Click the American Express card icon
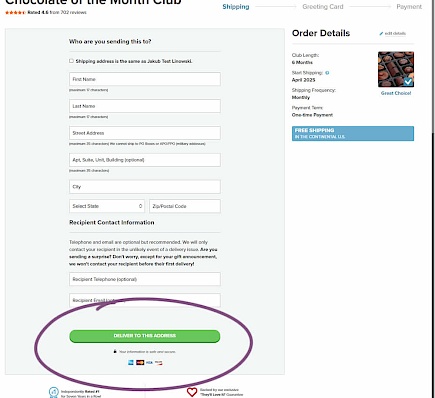The image size is (435, 398). coord(131,362)
